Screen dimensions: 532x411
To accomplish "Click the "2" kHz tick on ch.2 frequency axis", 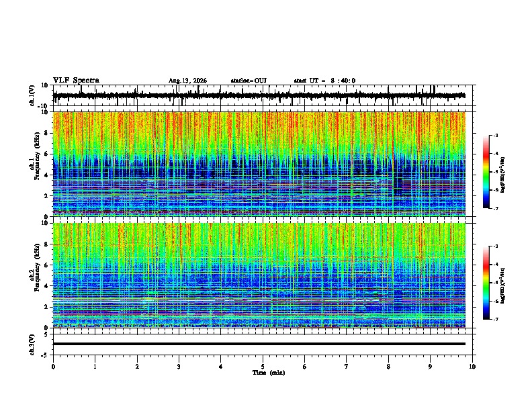I will (x=47, y=307).
